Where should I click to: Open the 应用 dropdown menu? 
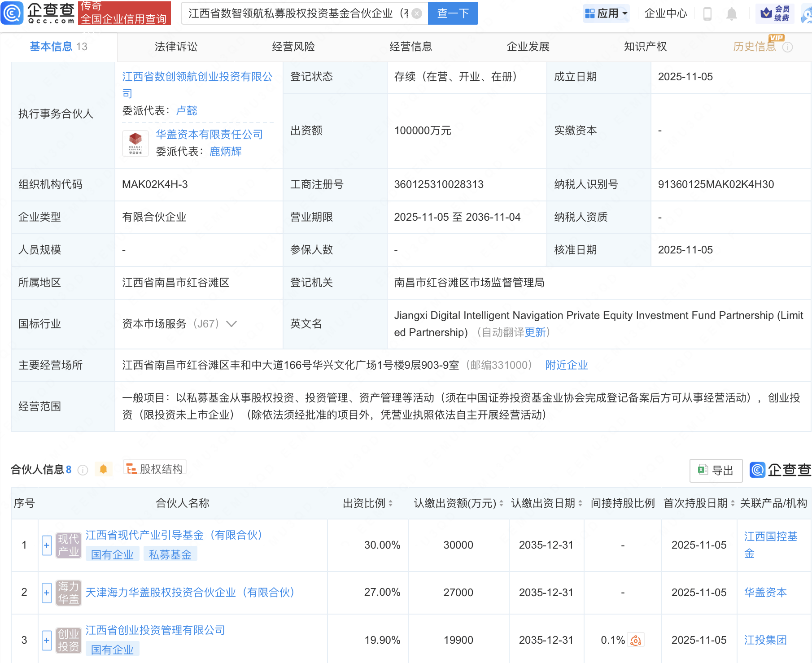click(606, 13)
